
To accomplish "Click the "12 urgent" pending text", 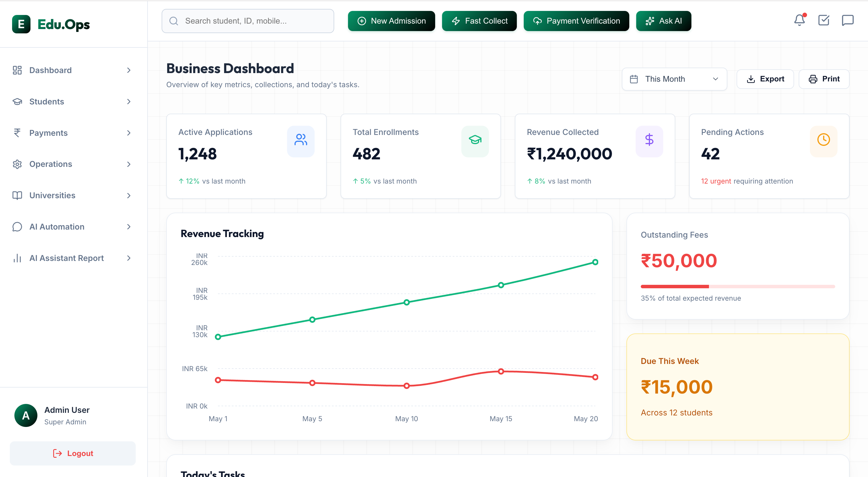I will [x=716, y=181].
